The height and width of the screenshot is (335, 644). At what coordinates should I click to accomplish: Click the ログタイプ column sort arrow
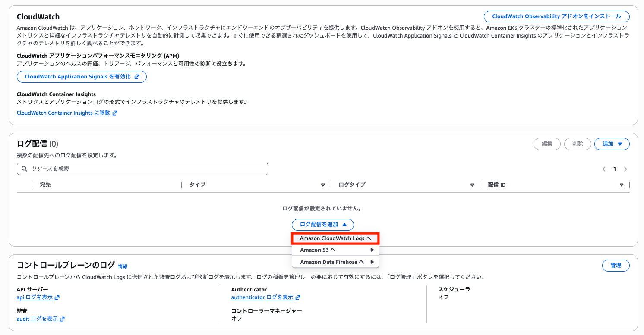[x=472, y=185]
